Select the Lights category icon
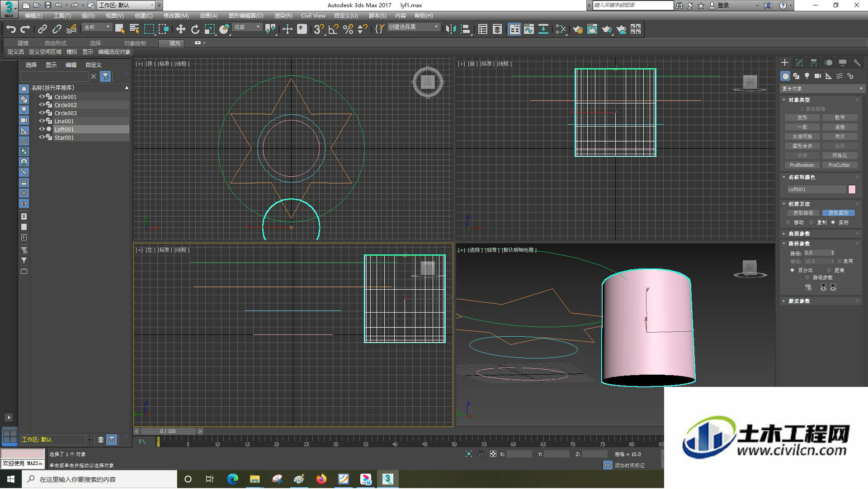The height and width of the screenshot is (489, 868). [807, 76]
